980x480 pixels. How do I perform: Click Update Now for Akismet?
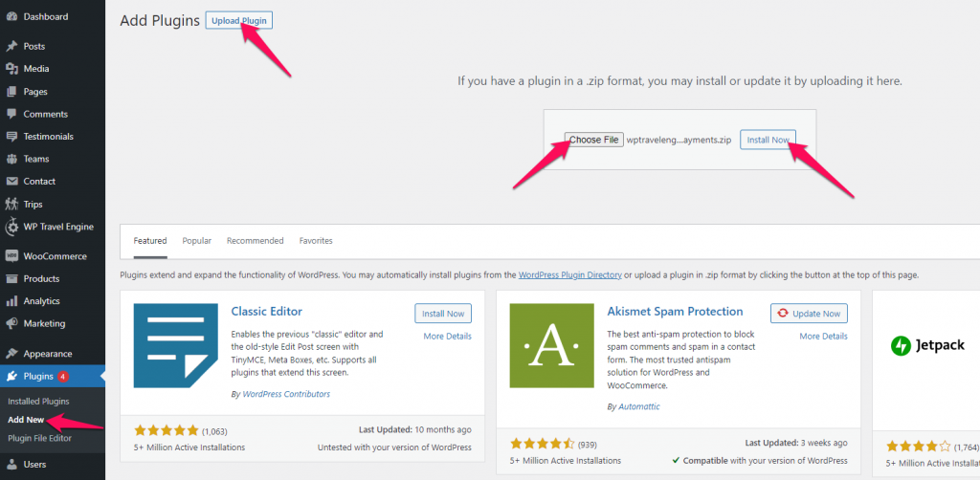pos(810,314)
